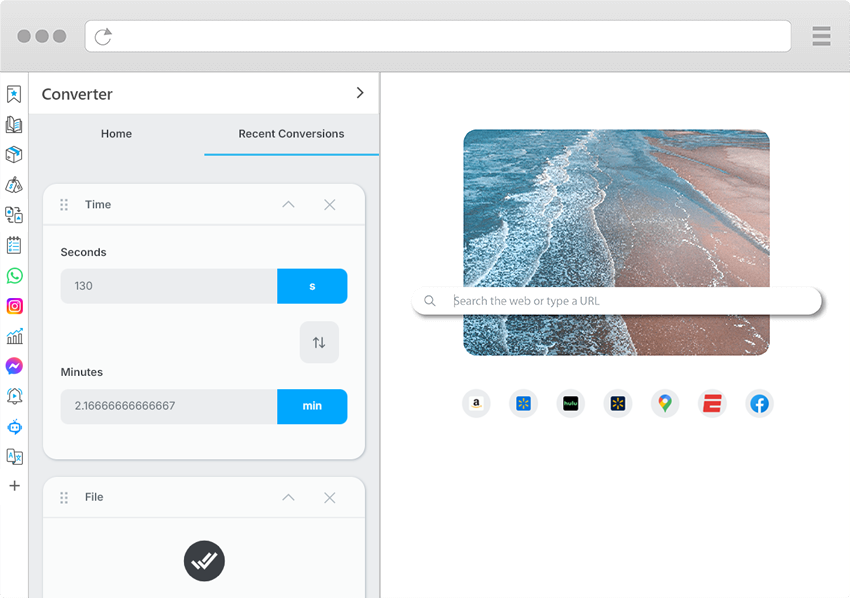
Task: Click the bookmark icon at the sidebar top
Action: 15,93
